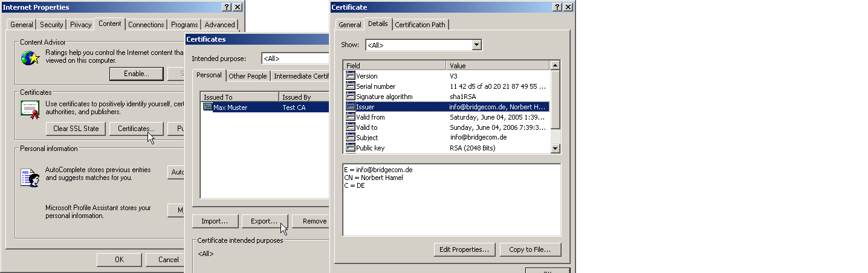Click the Version field icon
This screenshot has height=273, width=868.
351,76
